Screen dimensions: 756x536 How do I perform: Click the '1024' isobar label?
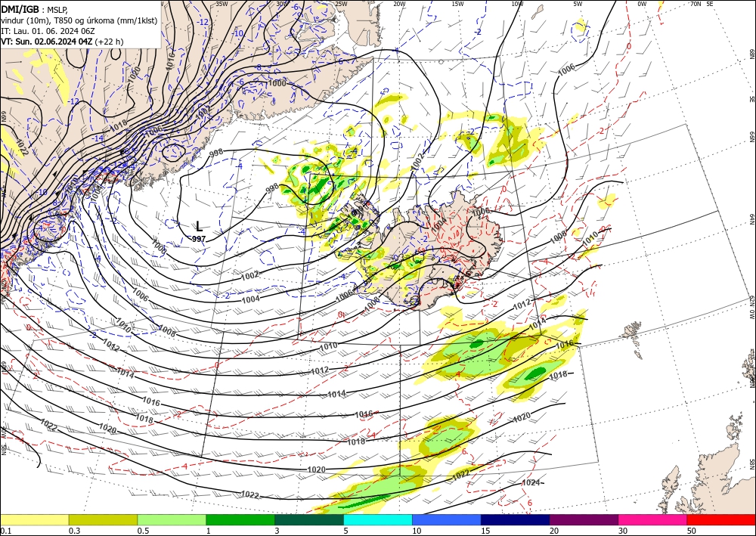531,482
